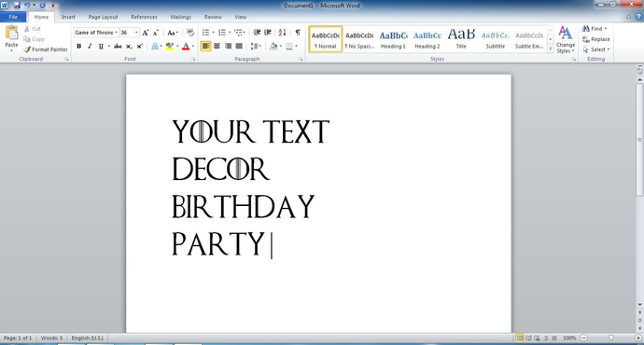This screenshot has width=644, height=345.
Task: Activate the Format Painter
Action: coord(45,49)
